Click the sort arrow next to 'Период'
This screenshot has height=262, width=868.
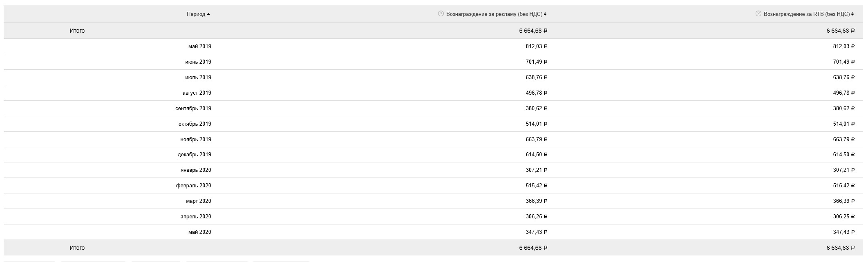208,14
